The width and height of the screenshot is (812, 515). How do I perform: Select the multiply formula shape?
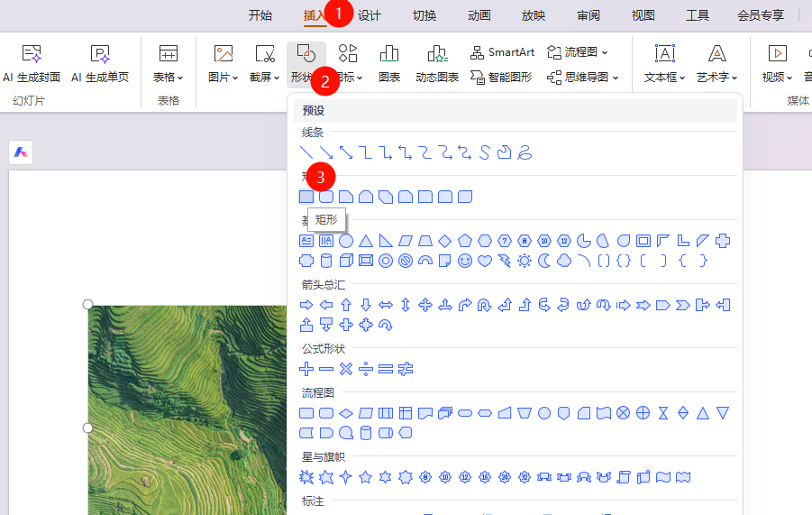point(346,369)
